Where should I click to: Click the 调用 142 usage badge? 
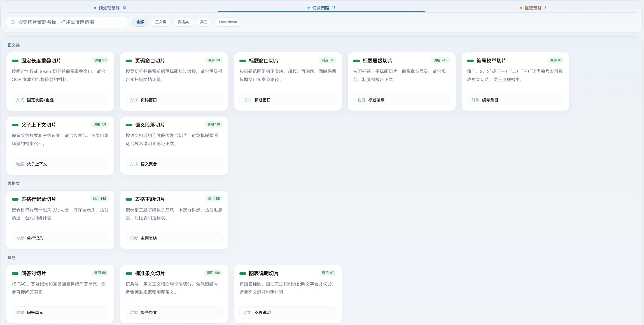(x=99, y=199)
